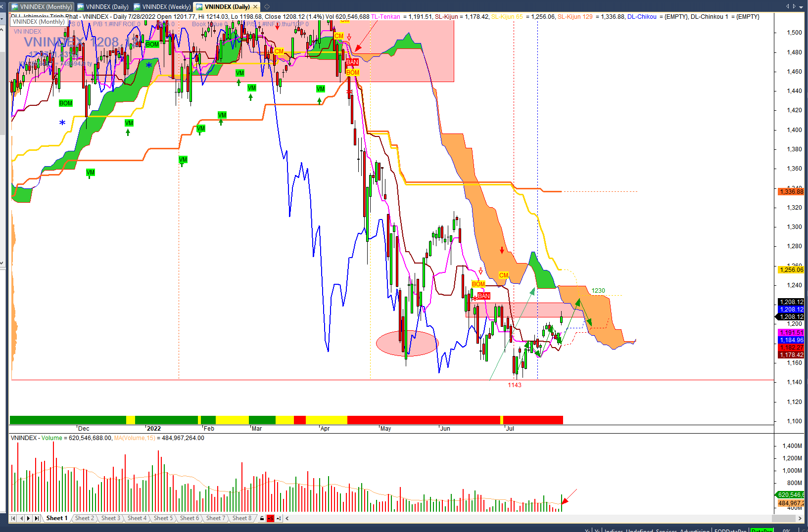Select the Sheet 4 tab

137,518
